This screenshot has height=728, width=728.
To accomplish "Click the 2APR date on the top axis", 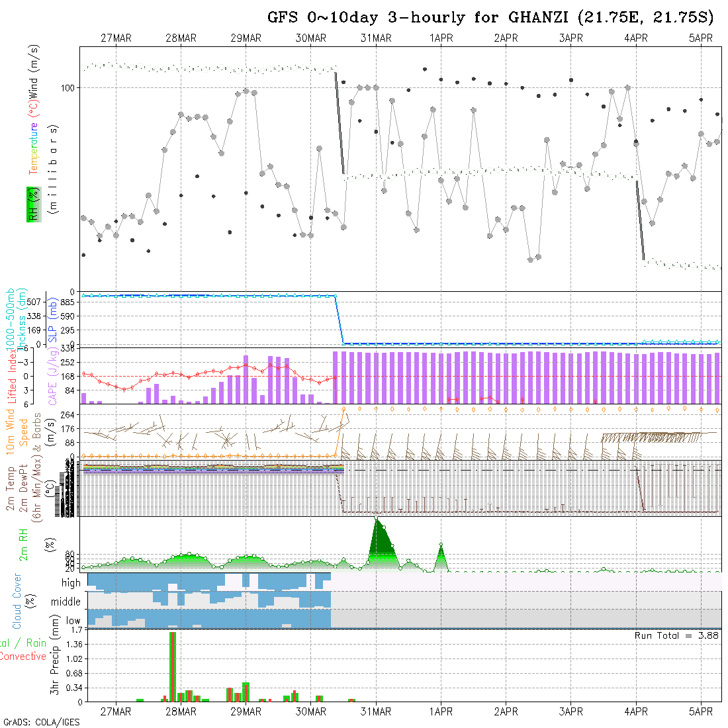I will [x=506, y=38].
